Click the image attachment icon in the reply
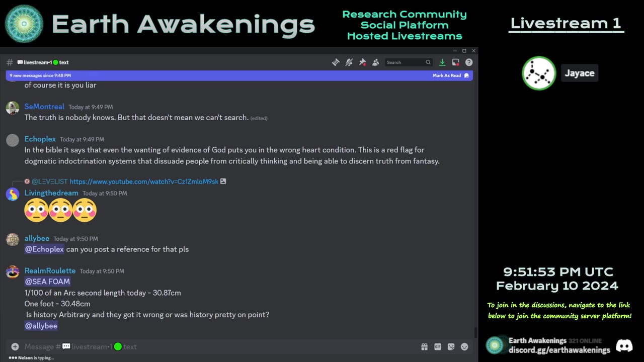 point(223,182)
